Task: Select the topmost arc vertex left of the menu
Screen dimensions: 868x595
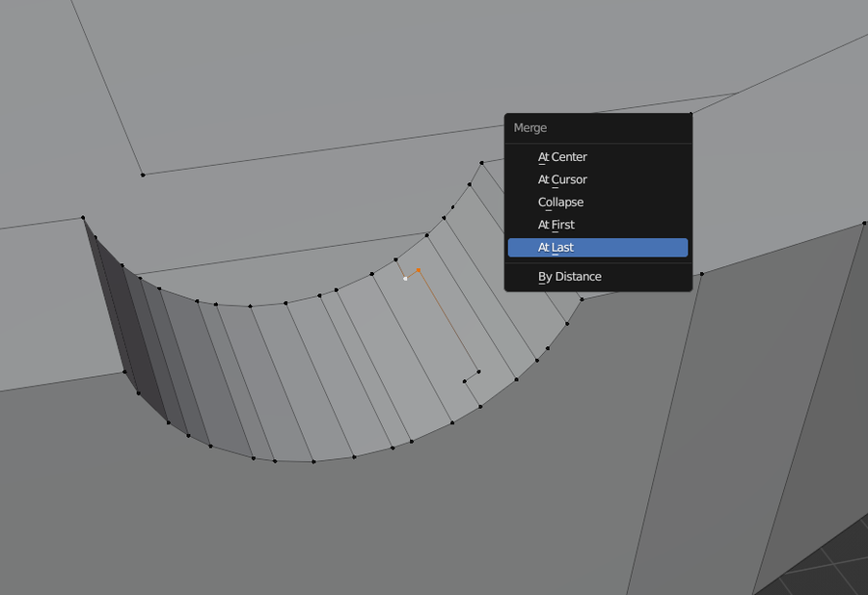Action: pyautogui.click(x=481, y=163)
